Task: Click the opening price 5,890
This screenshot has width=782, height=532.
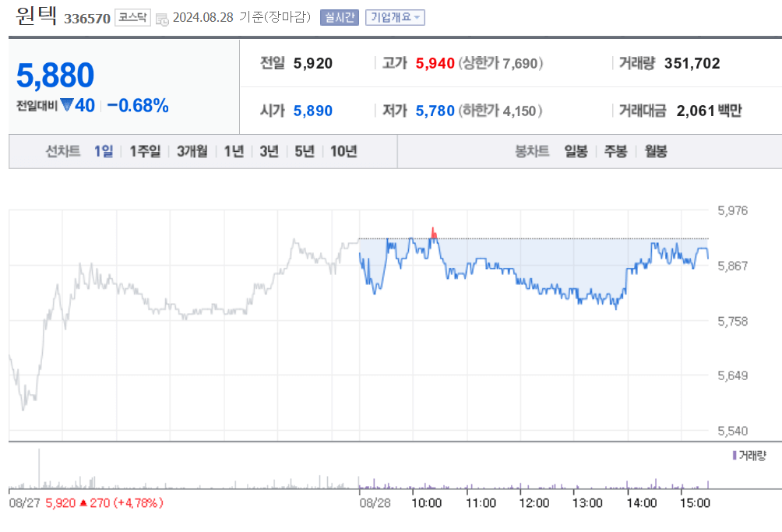Action: 312,111
